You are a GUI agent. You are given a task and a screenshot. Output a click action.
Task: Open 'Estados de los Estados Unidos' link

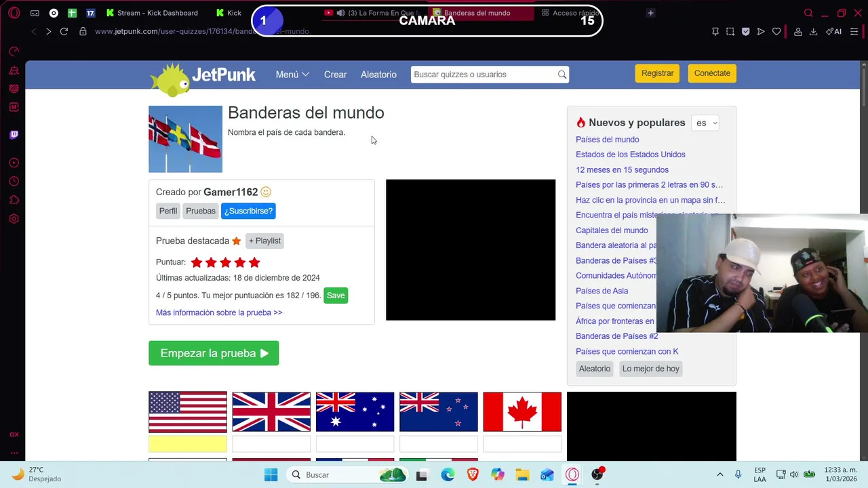631,155
